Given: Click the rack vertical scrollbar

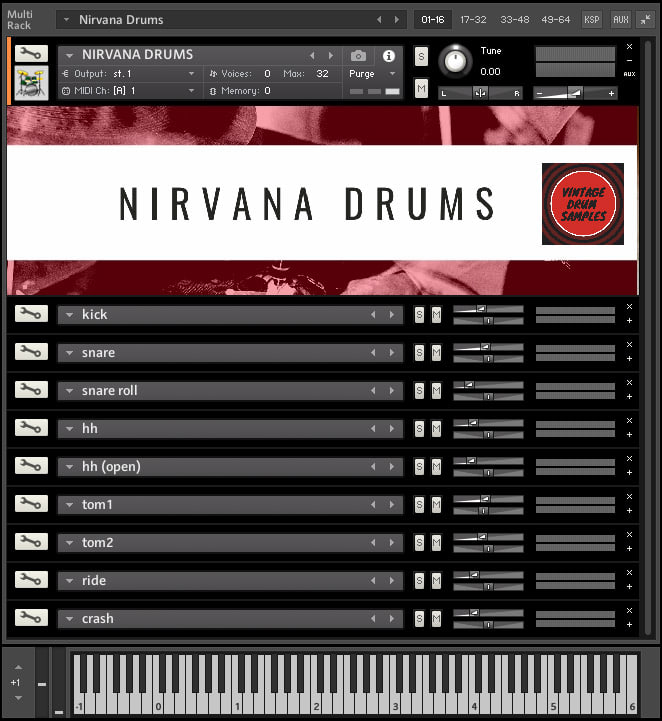Looking at the screenshot, I should (x=648, y=337).
